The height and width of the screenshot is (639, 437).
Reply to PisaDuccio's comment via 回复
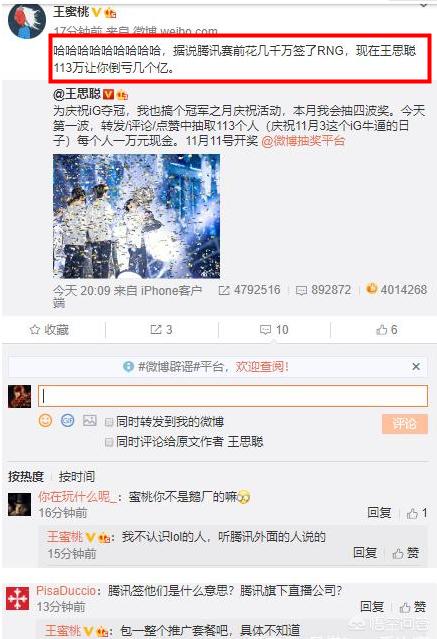[371, 607]
